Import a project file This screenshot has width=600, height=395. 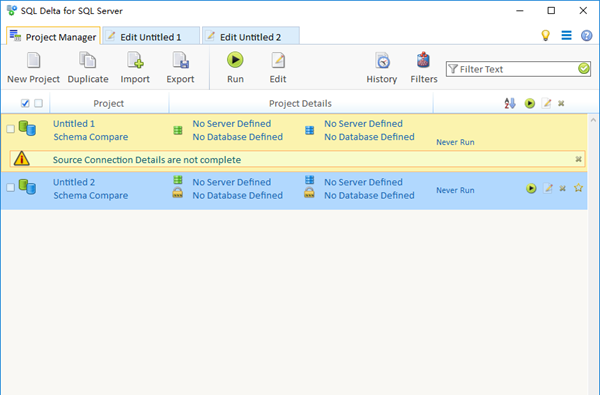click(x=135, y=68)
